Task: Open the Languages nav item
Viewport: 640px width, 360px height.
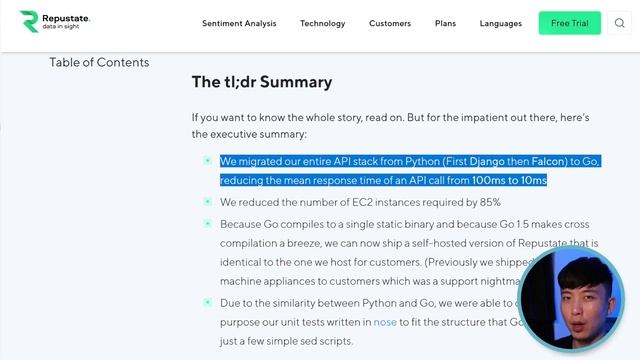Action: tap(500, 23)
